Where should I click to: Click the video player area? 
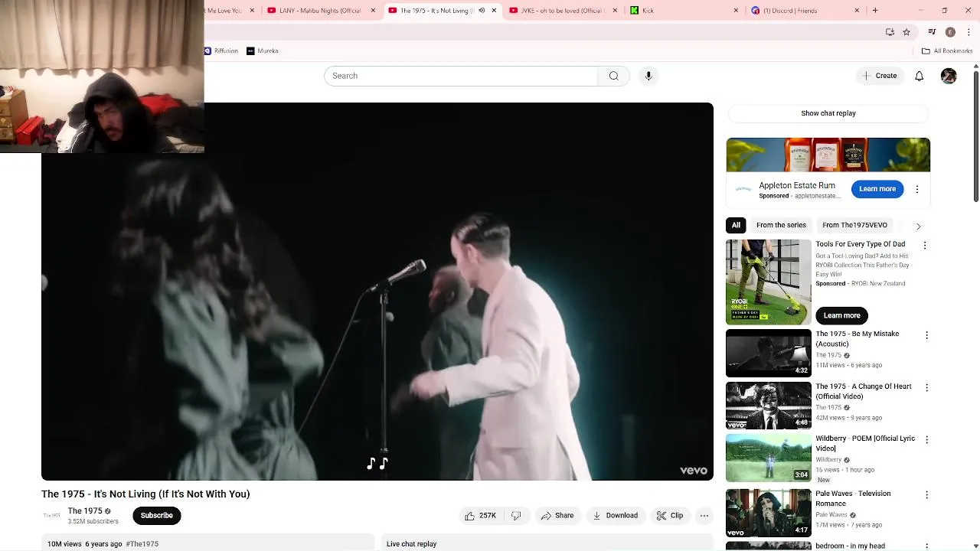[377, 292]
